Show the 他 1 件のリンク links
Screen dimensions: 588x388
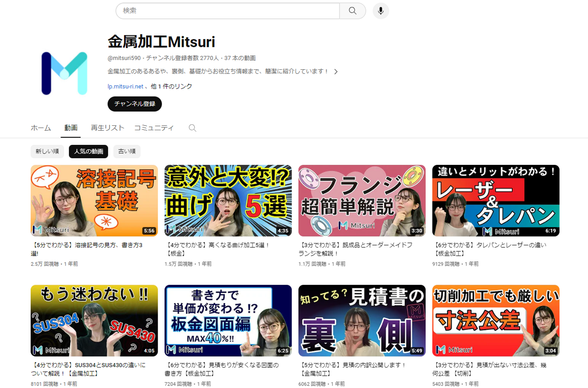171,86
